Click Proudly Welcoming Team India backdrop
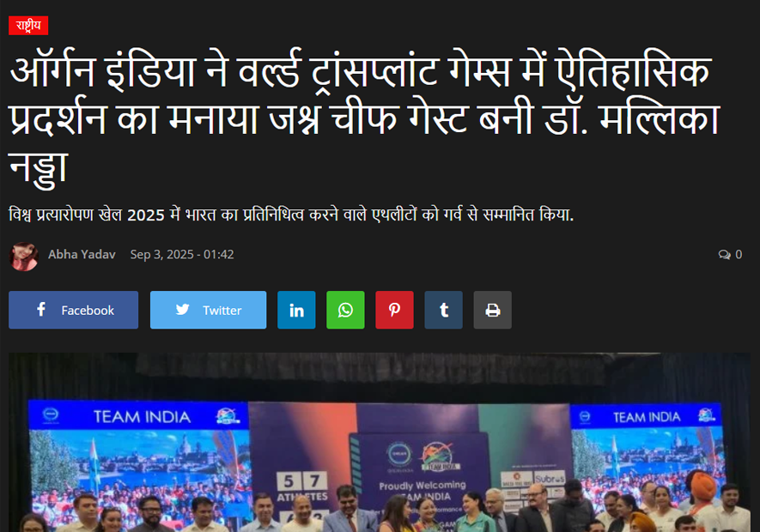 click(423, 490)
